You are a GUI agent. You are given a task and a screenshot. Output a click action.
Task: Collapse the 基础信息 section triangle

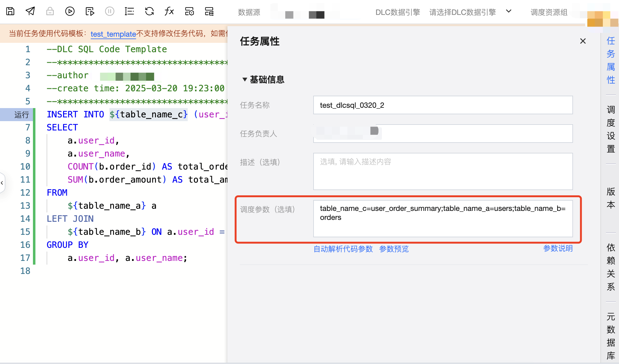point(245,80)
